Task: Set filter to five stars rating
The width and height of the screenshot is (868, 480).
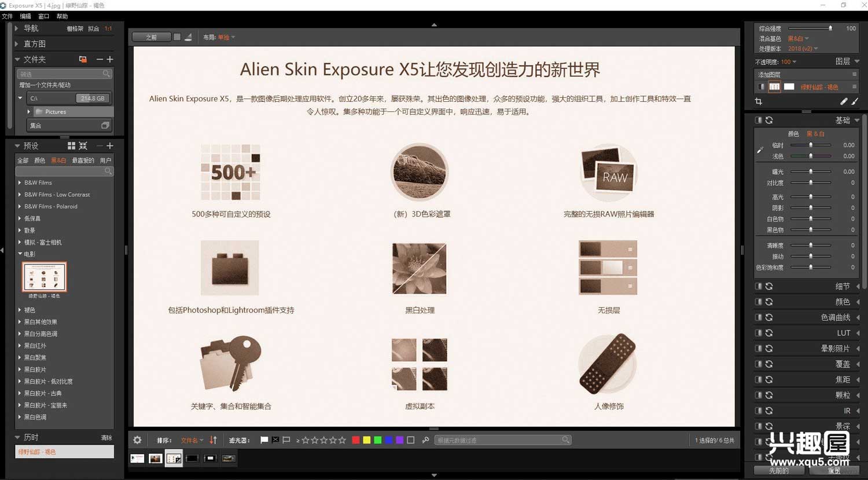Action: coord(342,440)
